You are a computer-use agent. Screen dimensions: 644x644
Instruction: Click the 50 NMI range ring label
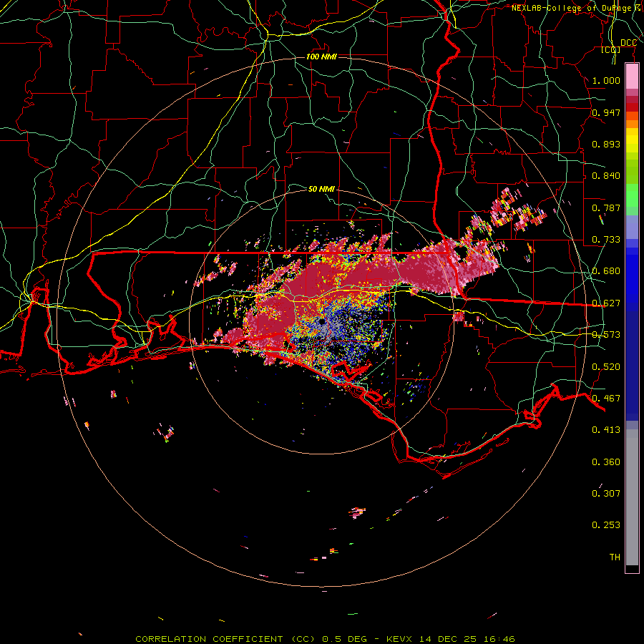click(x=321, y=189)
